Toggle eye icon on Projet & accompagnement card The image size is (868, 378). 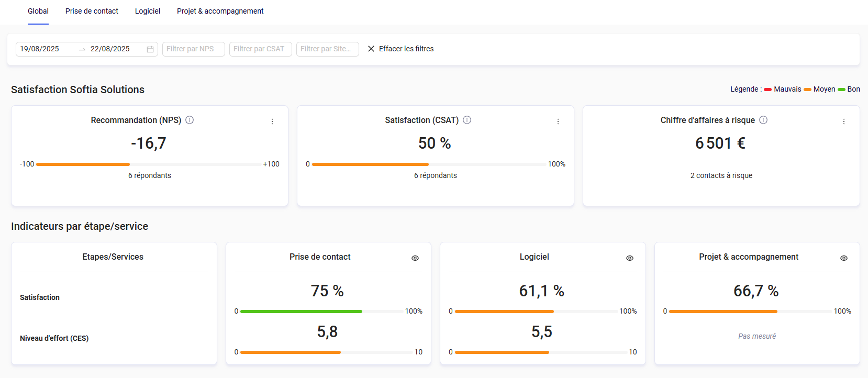tap(844, 258)
